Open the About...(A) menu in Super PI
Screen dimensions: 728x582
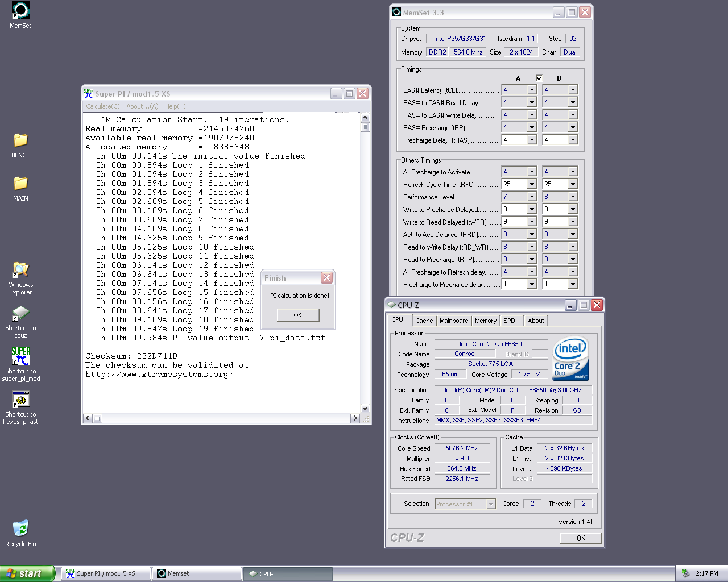pyautogui.click(x=142, y=106)
